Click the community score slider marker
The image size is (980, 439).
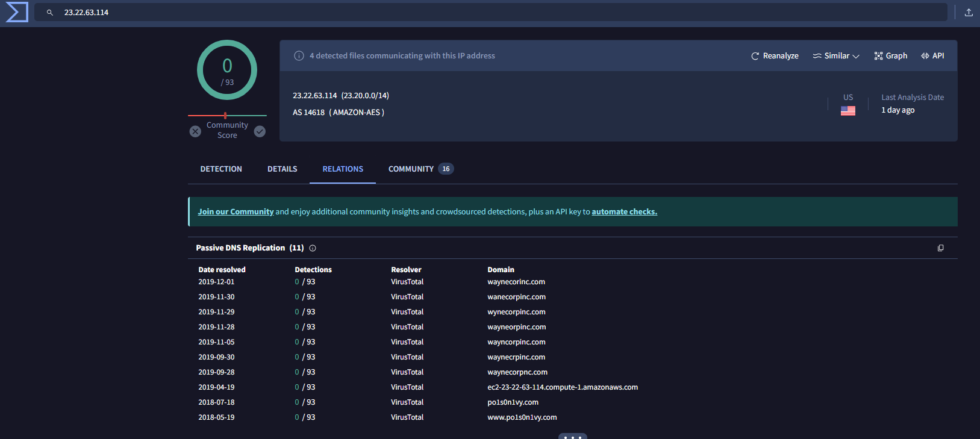(225, 115)
